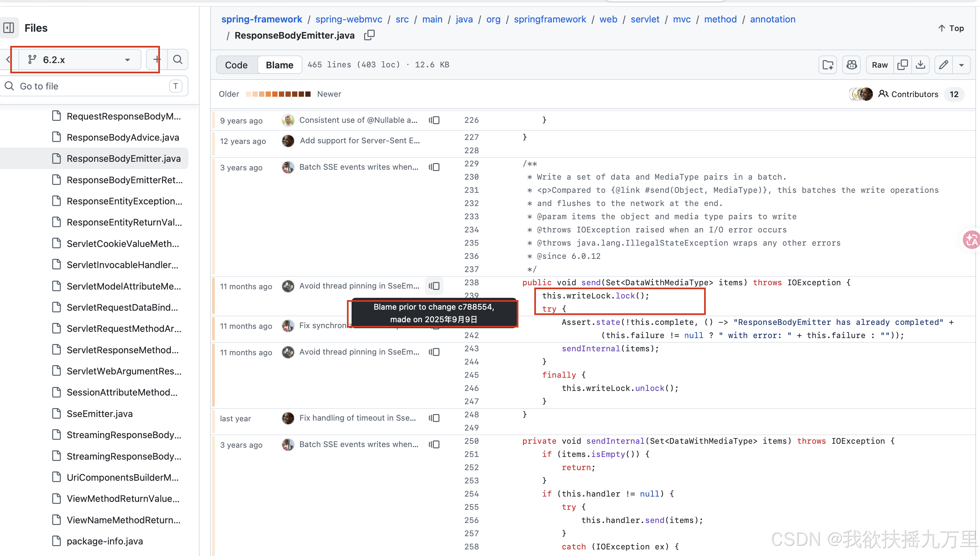Viewport: 980px width, 556px height.
Task: Navigate to the annotation breadcrumb folder
Action: [x=773, y=19]
